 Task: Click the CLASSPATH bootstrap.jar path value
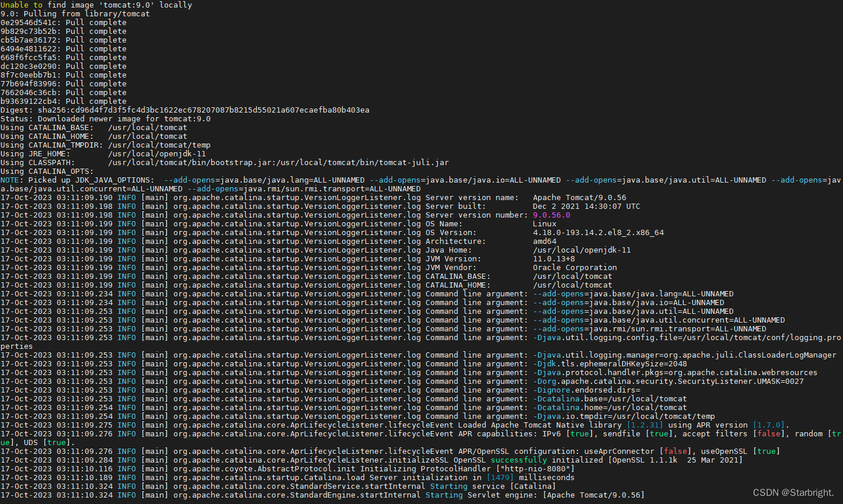(x=278, y=162)
